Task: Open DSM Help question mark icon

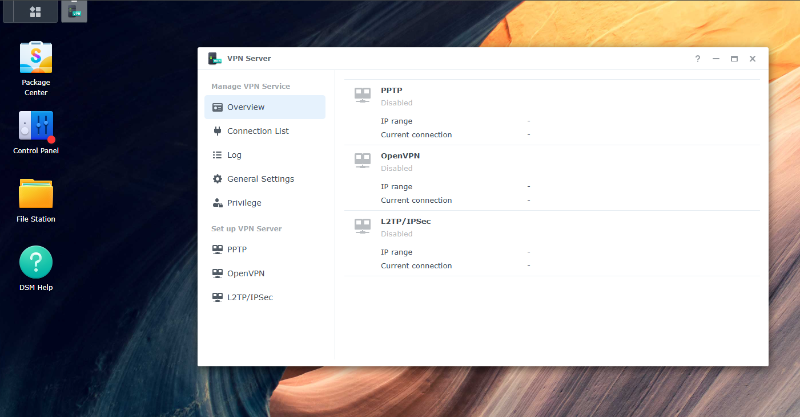Action: [x=36, y=262]
